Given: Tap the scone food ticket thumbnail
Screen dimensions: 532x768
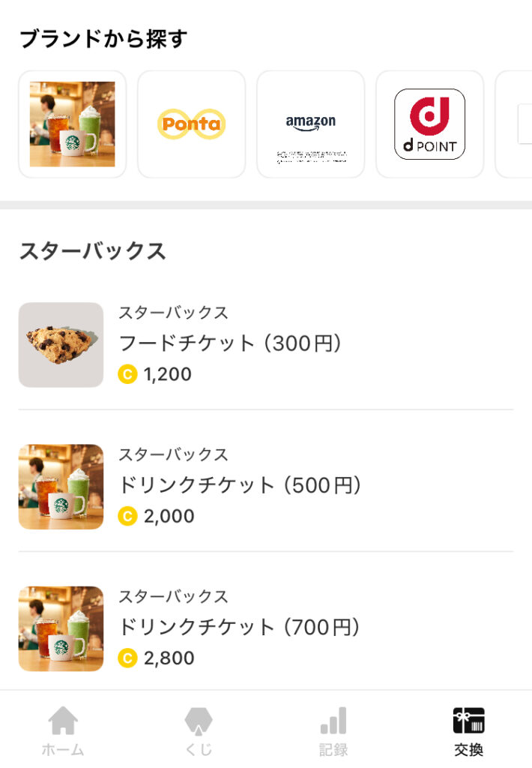Looking at the screenshot, I should click(61, 345).
